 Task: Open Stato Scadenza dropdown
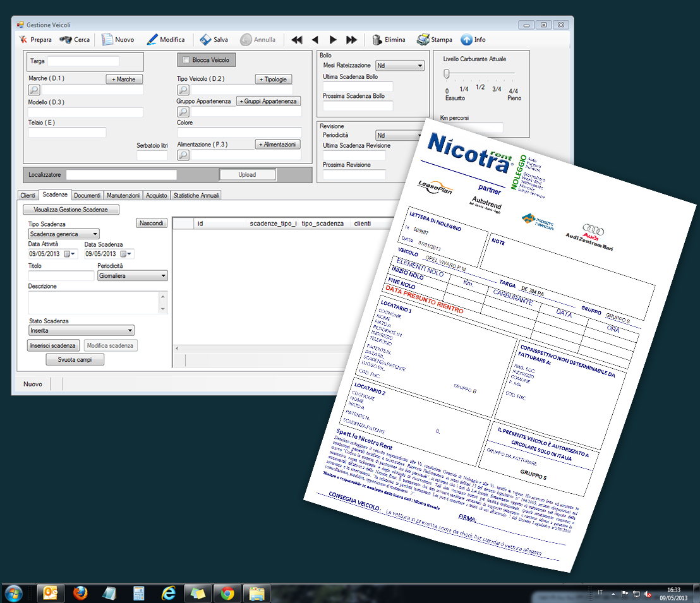point(81,330)
